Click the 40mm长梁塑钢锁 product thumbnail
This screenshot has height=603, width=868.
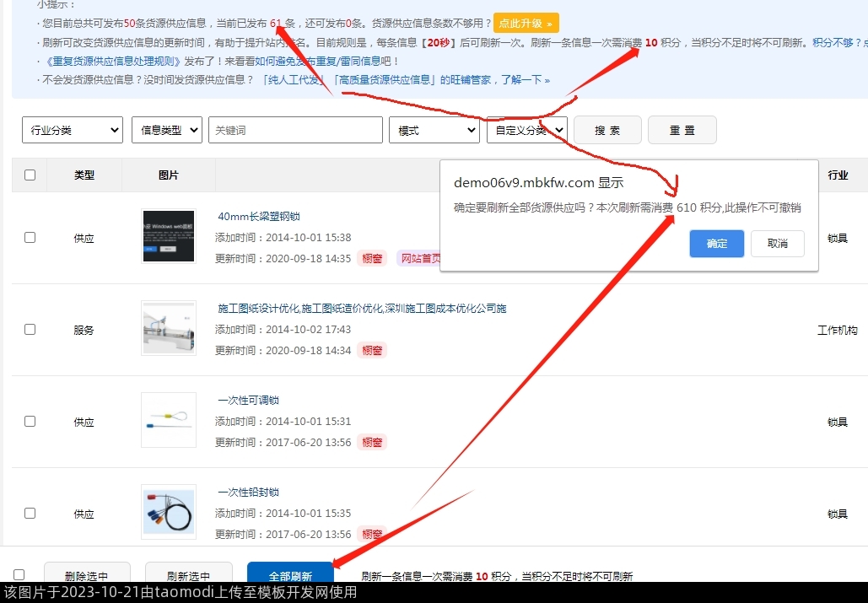[x=169, y=237]
